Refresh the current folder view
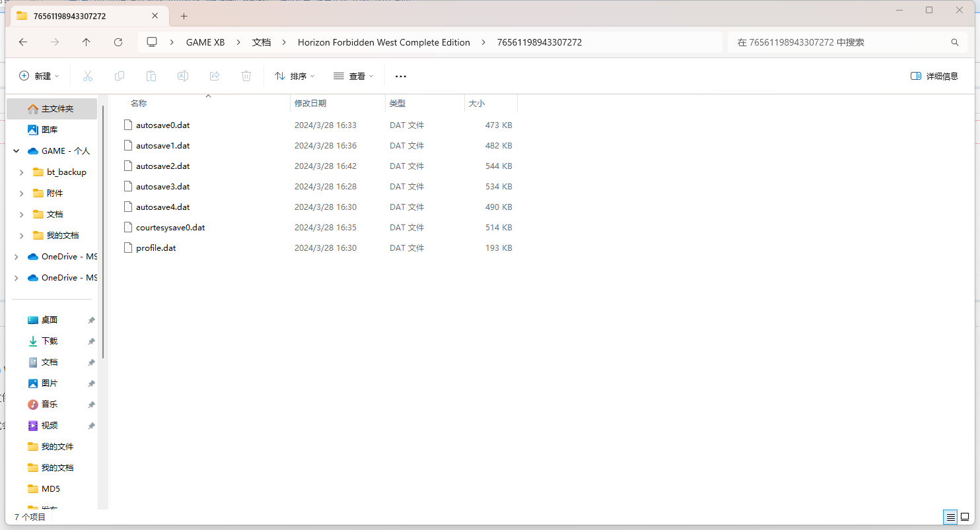The width and height of the screenshot is (980, 530). (118, 42)
